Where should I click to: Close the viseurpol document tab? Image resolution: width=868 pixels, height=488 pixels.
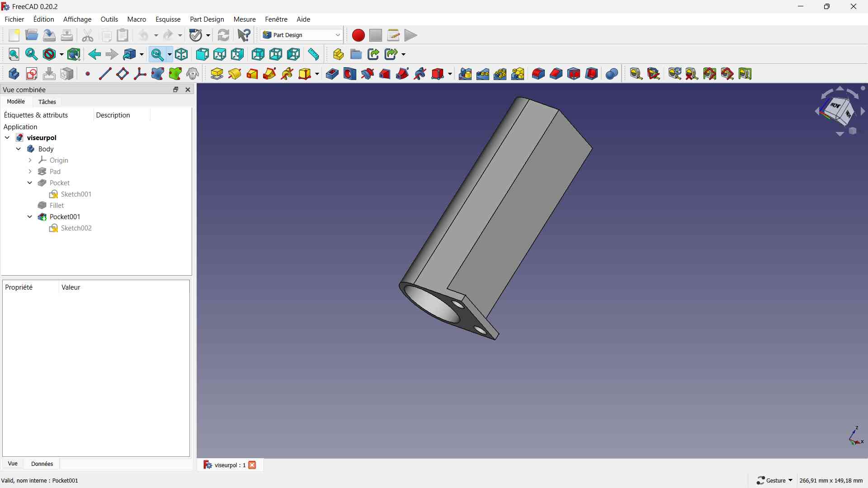252,465
